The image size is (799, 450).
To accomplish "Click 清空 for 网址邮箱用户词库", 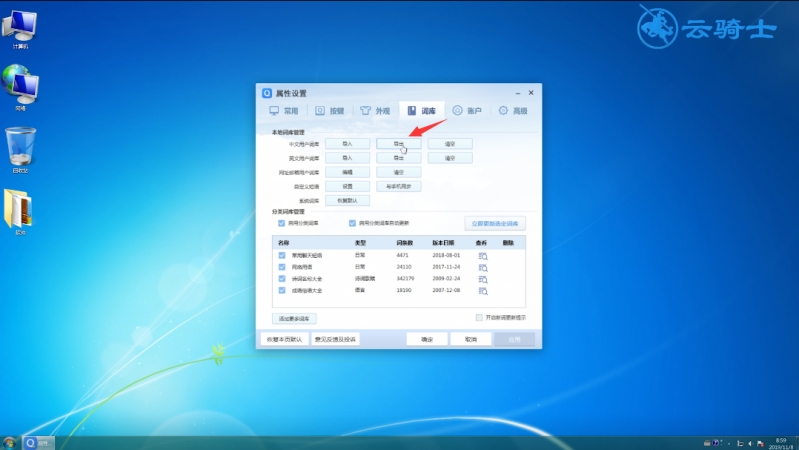I will pyautogui.click(x=398, y=172).
